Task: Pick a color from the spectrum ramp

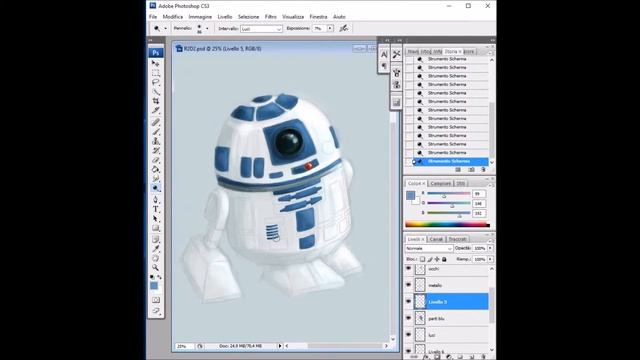Action: pos(447,224)
